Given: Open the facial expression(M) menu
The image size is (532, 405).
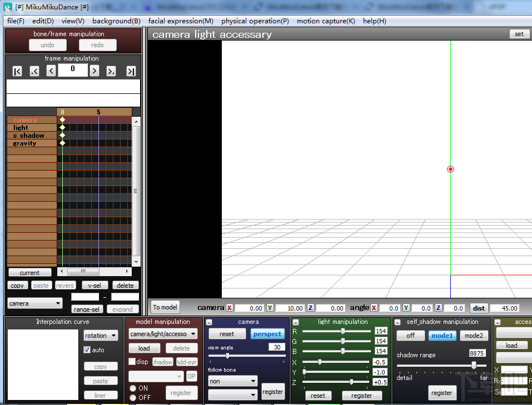Looking at the screenshot, I should pyautogui.click(x=181, y=21).
